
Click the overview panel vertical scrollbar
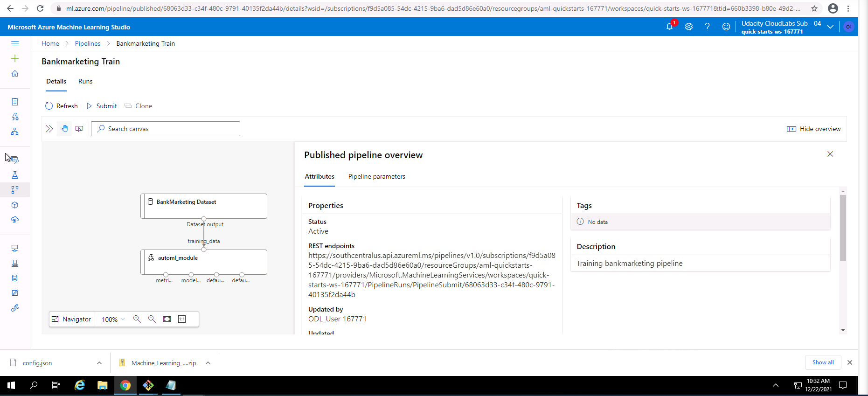pos(843,229)
